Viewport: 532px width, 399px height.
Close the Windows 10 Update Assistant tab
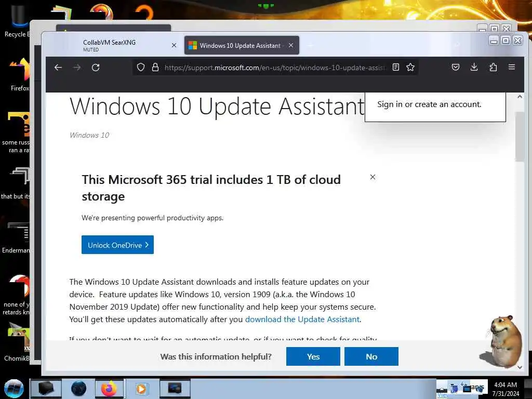point(291,45)
